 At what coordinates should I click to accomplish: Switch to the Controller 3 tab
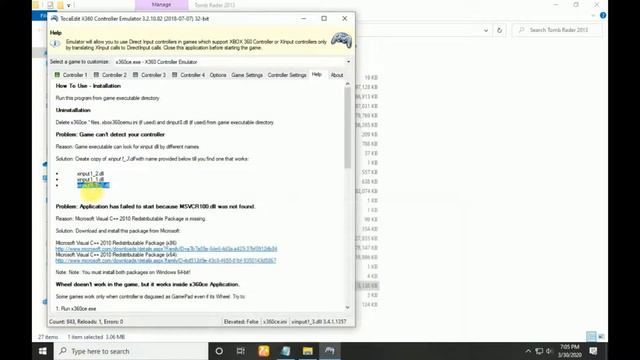149,75
